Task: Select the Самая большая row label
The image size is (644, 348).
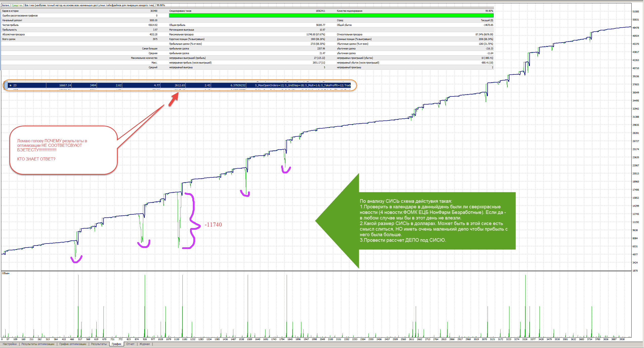Action: 150,49
